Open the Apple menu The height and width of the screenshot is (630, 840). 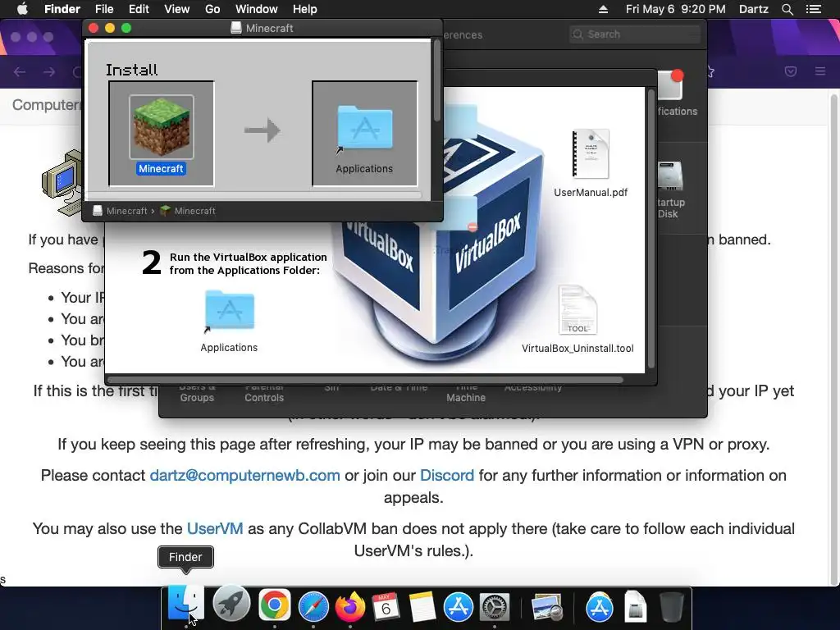[22, 9]
